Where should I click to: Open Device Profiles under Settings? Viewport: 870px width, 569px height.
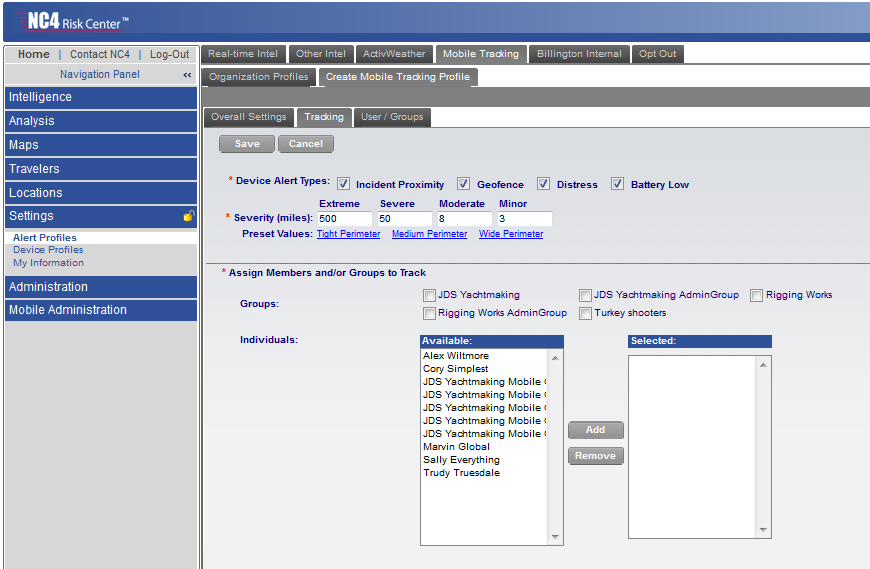(48, 250)
